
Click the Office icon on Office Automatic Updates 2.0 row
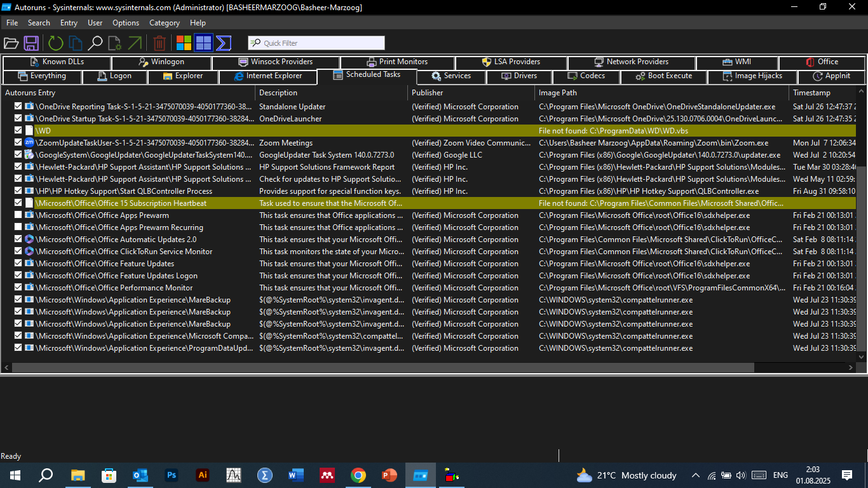(x=29, y=240)
